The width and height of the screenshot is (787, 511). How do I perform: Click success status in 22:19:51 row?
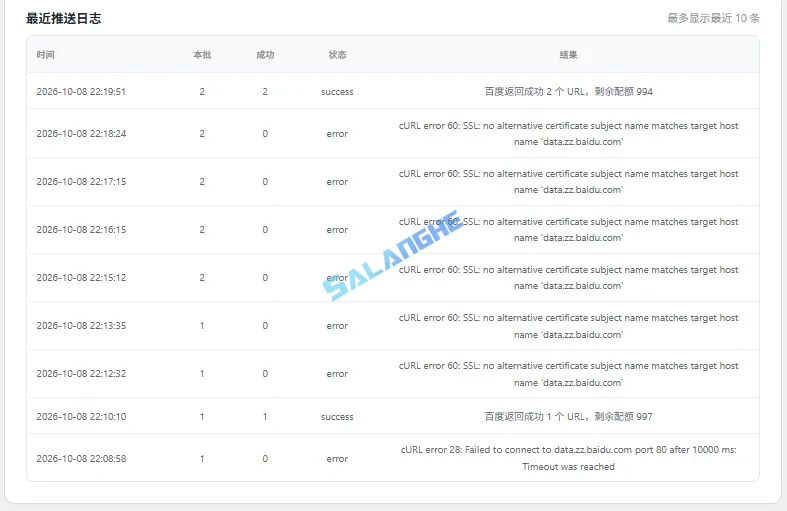tap(337, 92)
